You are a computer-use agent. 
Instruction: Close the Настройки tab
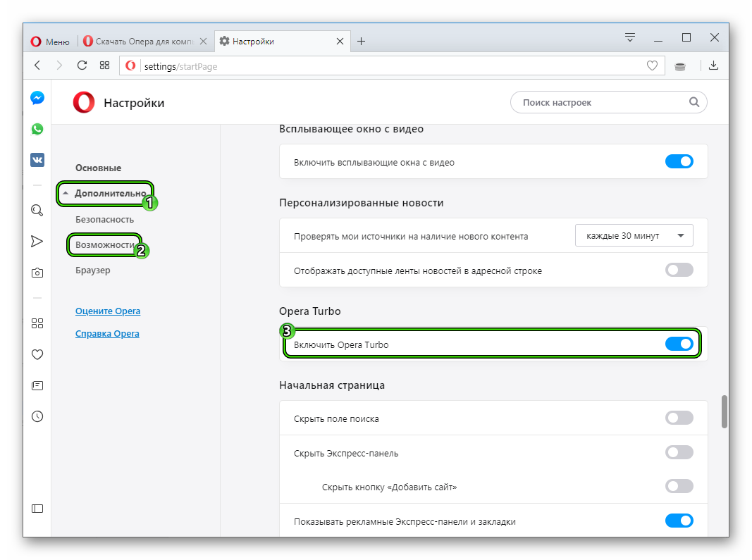[x=340, y=42]
